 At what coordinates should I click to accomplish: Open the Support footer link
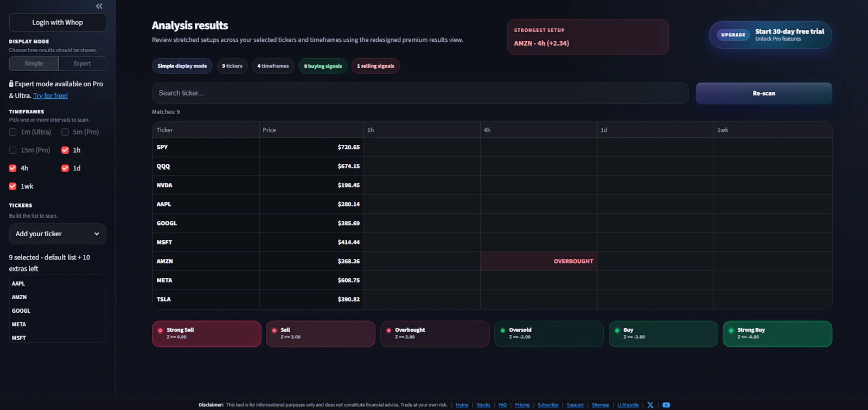575,405
